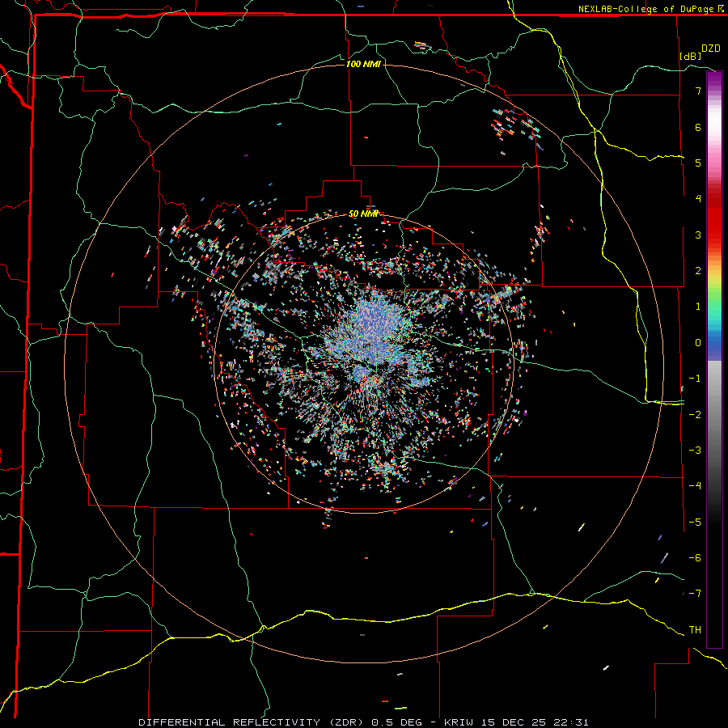This screenshot has width=728, height=728.
Task: Click the colorbar tick label -2
Action: 695,415
